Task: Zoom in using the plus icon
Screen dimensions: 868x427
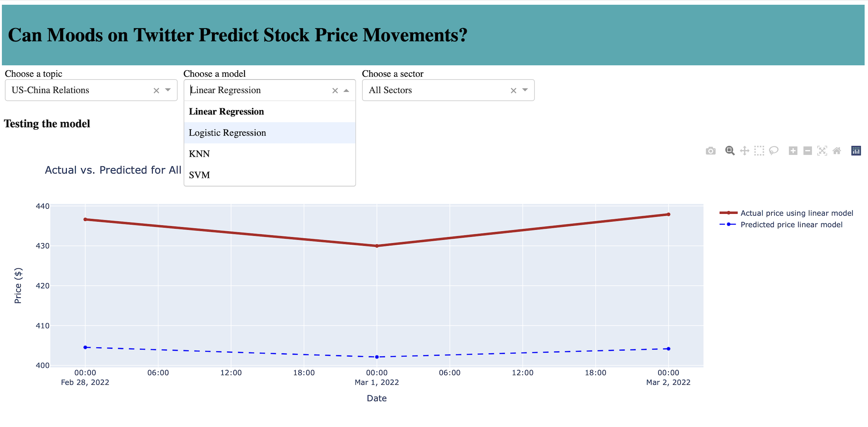Action: click(x=793, y=151)
